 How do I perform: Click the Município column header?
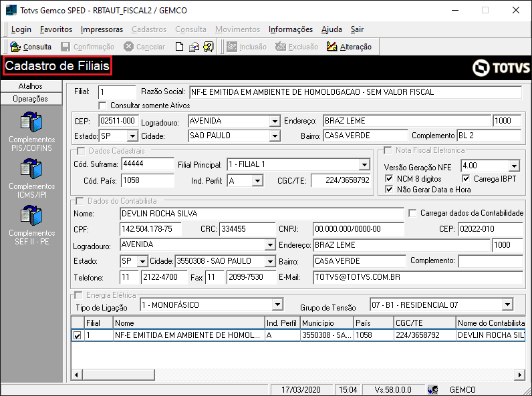(327, 323)
